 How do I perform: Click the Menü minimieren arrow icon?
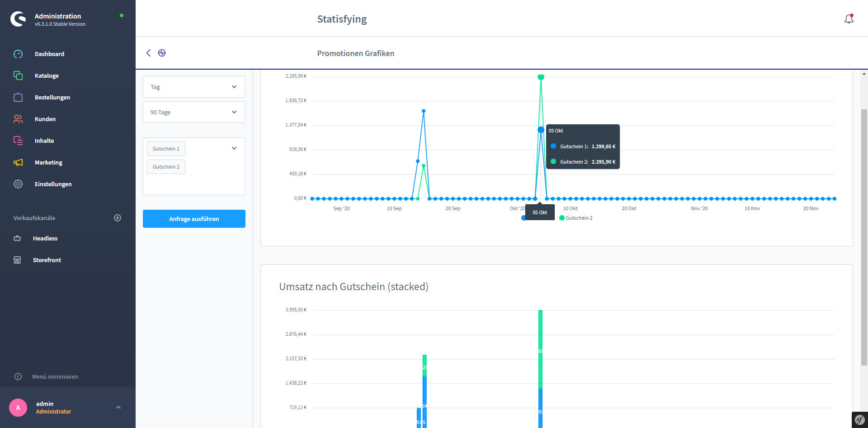coord(18,376)
